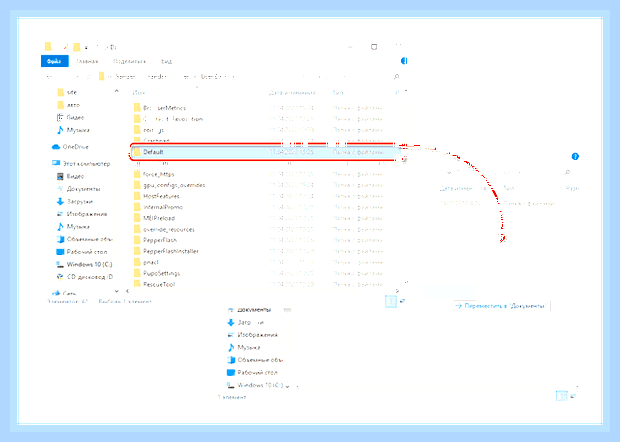The height and width of the screenshot is (442, 620).
Task: Sort by Дата изменения column in the front window
Action: point(292,93)
